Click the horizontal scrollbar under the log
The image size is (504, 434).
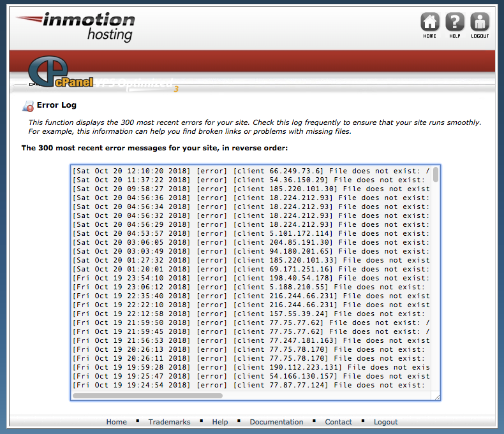tap(148, 396)
